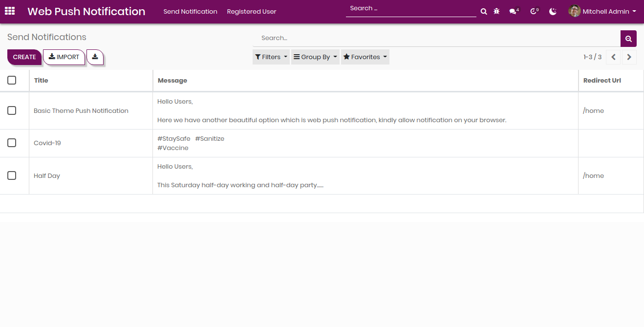Focus the top bar Search field
Image resolution: width=644 pixels, height=327 pixels.
pyautogui.click(x=411, y=9)
